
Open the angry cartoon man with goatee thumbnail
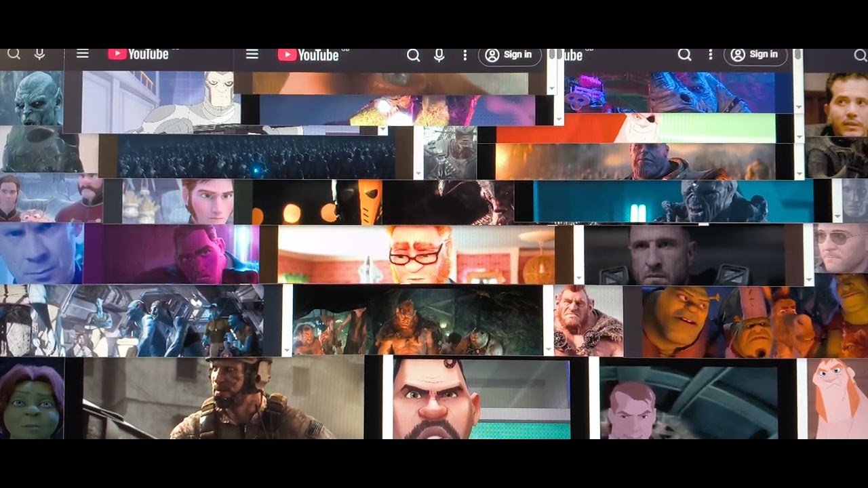[481, 399]
